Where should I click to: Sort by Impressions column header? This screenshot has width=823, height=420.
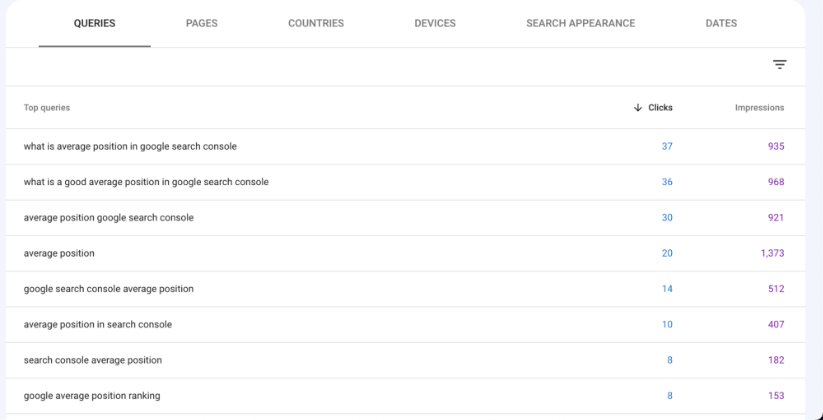tap(759, 108)
